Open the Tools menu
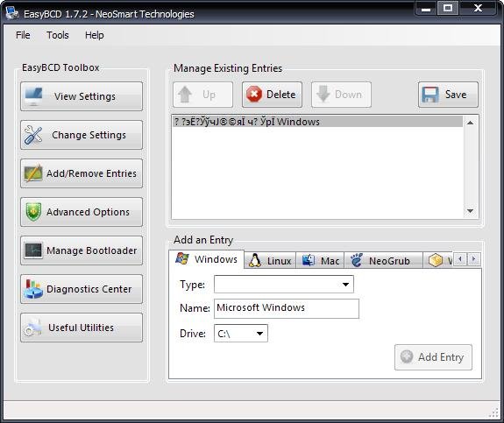The image size is (504, 423). pos(58,35)
